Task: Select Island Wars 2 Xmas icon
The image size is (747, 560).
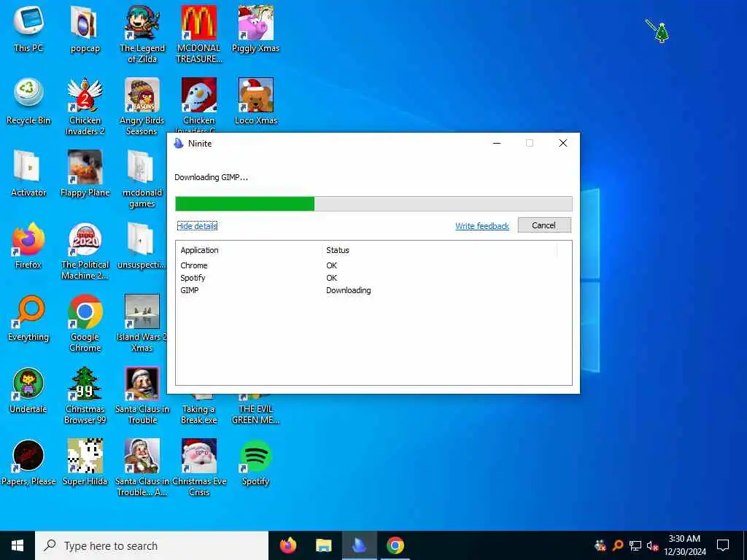Action: (x=142, y=323)
